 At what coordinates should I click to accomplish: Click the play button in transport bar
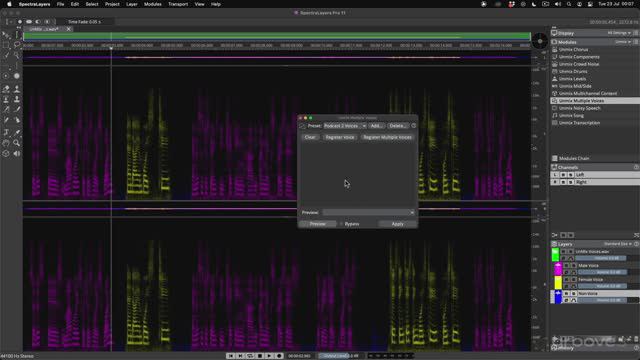(269, 356)
